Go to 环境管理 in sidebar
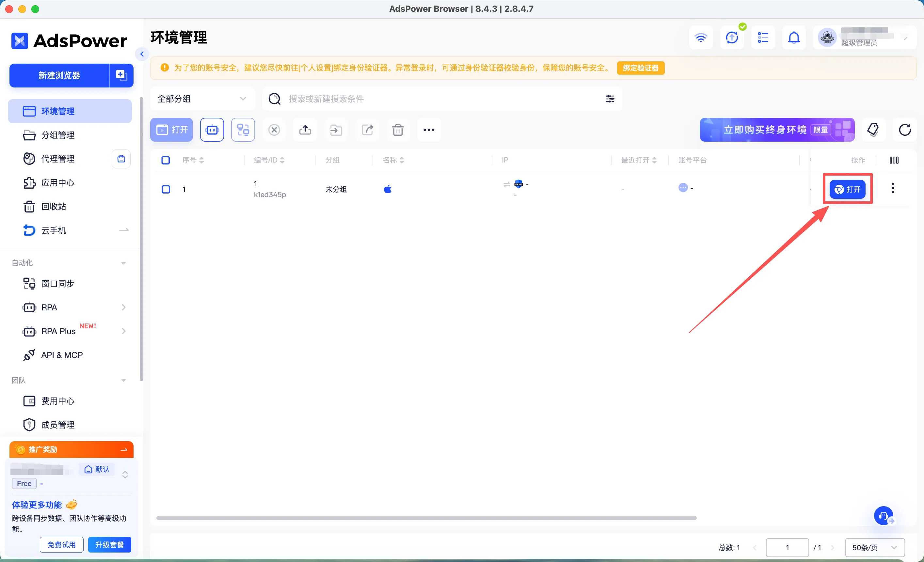The width and height of the screenshot is (924, 562). click(70, 111)
